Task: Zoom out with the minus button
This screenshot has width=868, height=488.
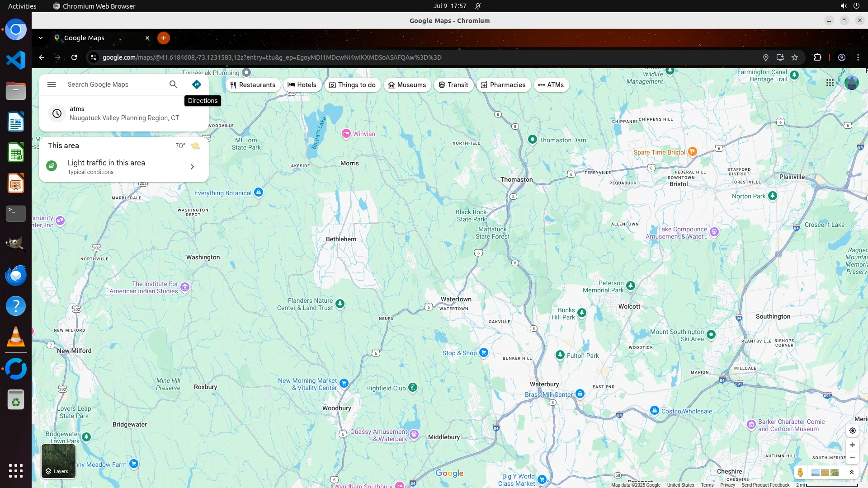Action: click(852, 458)
